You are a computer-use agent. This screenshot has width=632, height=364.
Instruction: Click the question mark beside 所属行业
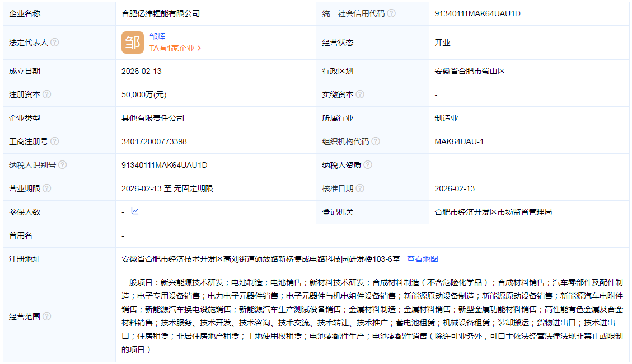click(361, 117)
